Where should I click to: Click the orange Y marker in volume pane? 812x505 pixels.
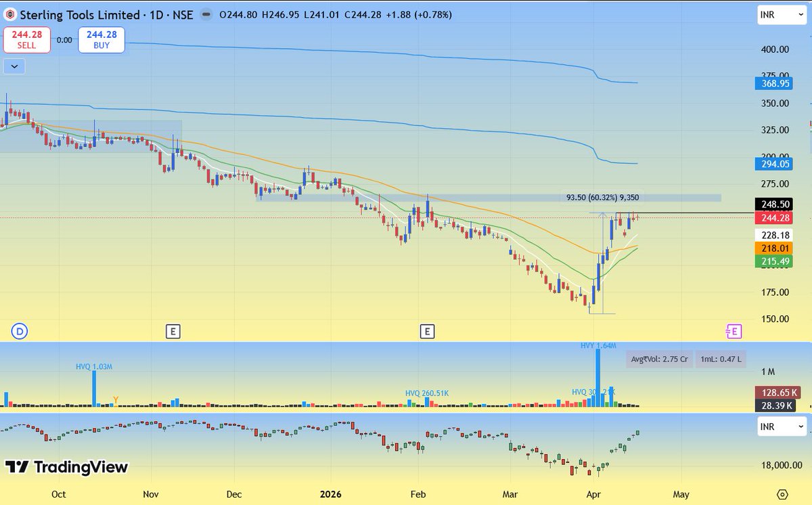pos(116,401)
